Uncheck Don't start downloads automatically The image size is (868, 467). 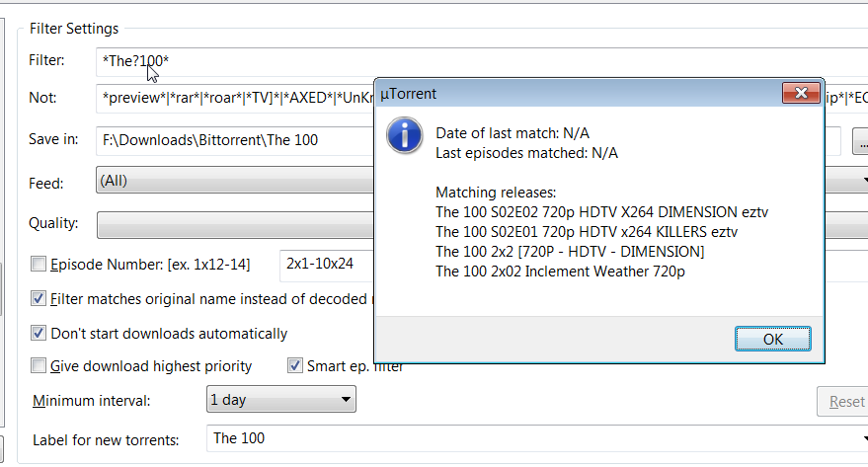coord(39,333)
